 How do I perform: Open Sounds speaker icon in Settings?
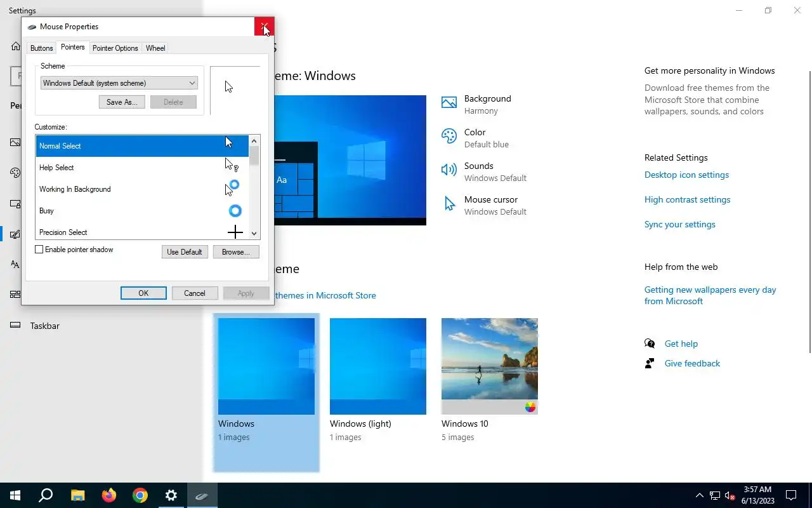pyautogui.click(x=449, y=170)
